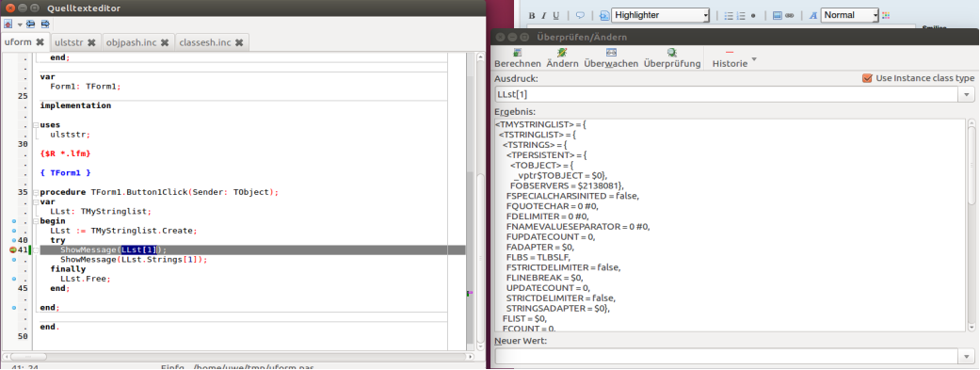
Task: Click Bold icon in the background forum editor
Action: [532, 16]
